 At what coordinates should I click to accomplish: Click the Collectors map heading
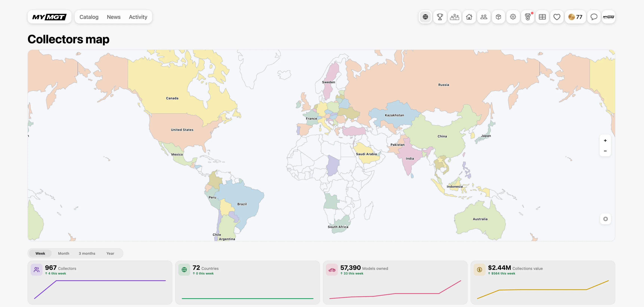(69, 39)
